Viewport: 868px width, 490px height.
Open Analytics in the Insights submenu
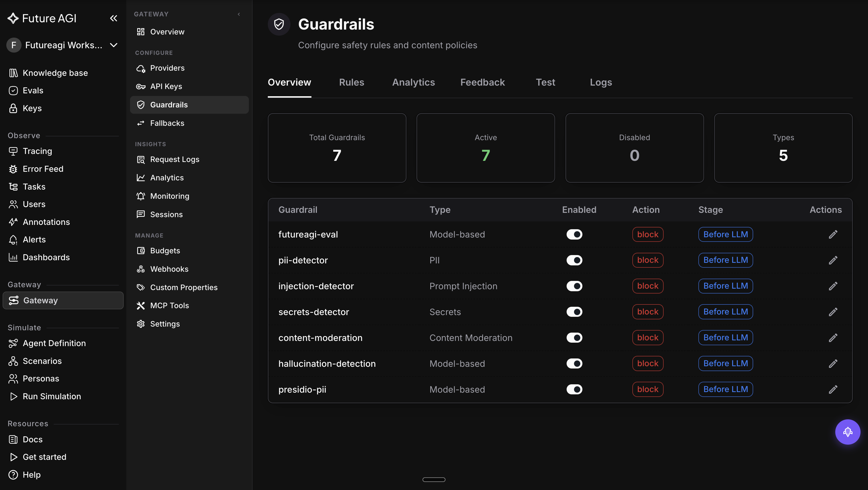tap(189, 178)
